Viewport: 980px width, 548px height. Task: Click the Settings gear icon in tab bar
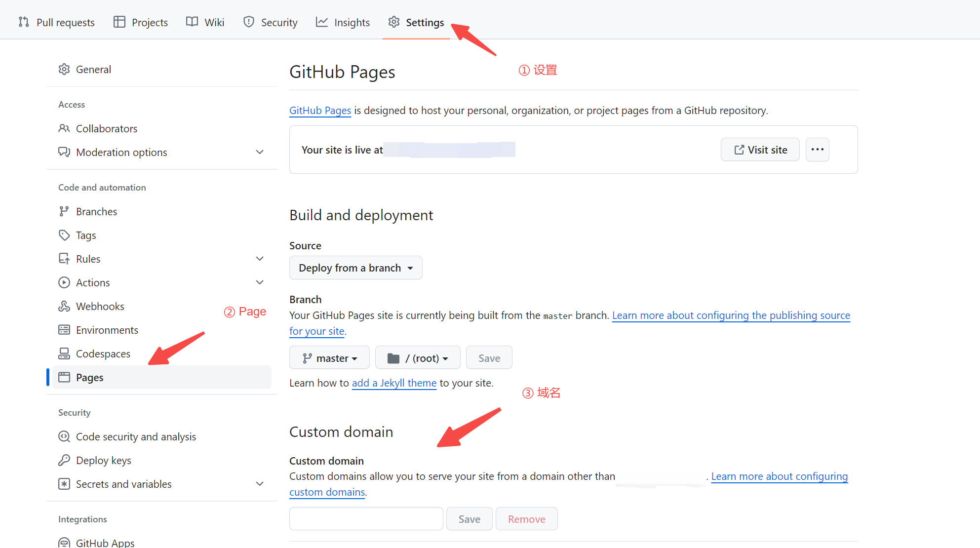click(x=393, y=22)
